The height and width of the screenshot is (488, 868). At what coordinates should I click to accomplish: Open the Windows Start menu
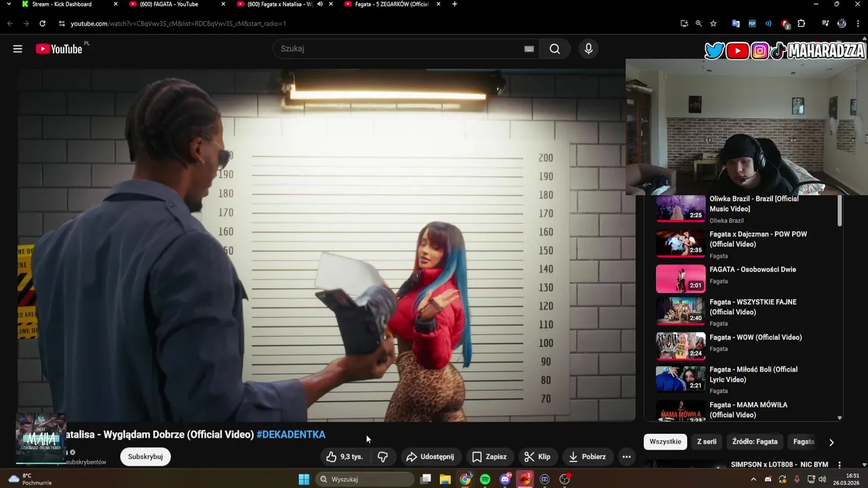pos(304,479)
